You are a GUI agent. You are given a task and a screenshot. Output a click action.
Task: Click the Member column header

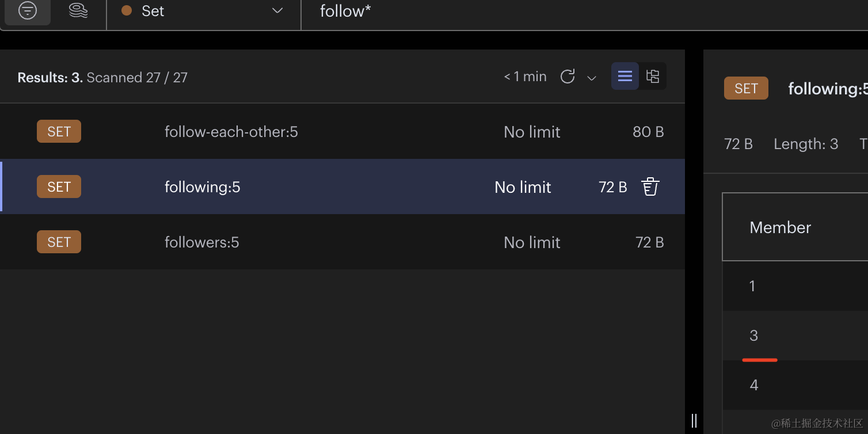780,227
